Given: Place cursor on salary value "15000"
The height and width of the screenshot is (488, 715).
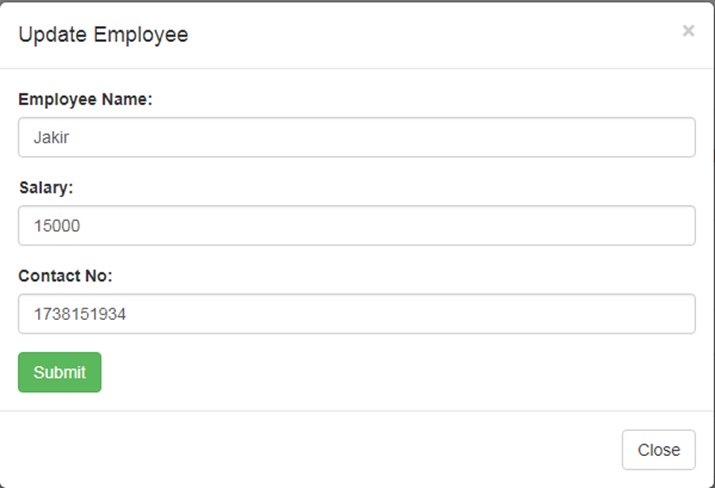Looking at the screenshot, I should click(57, 226).
